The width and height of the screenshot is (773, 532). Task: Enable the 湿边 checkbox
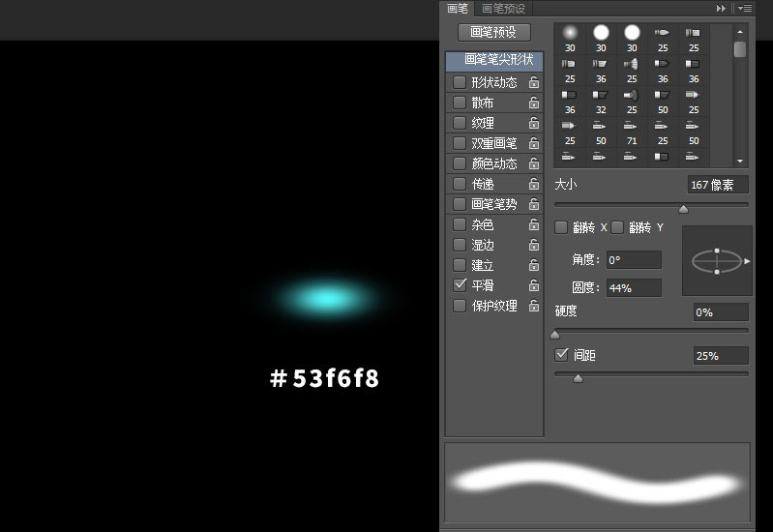460,245
